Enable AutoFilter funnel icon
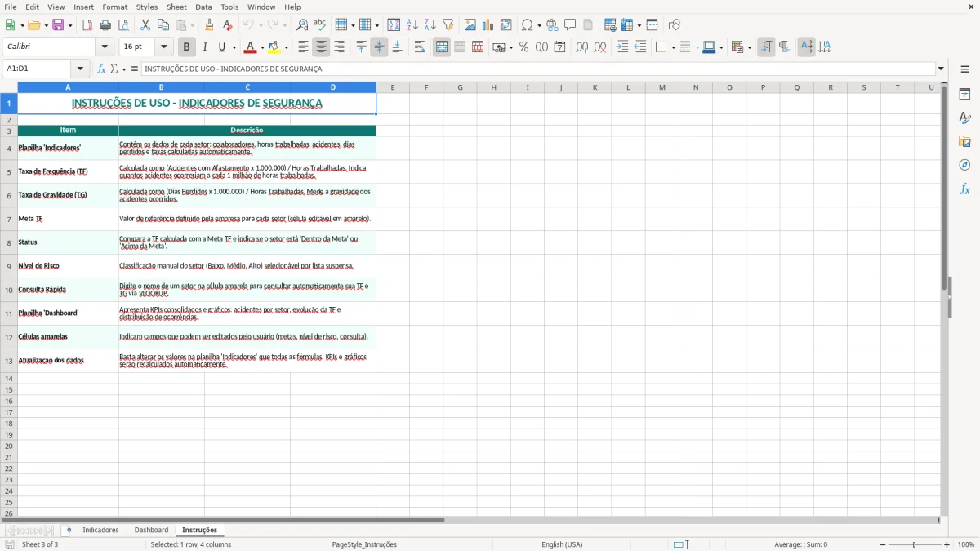The width and height of the screenshot is (980, 551). pos(448,25)
